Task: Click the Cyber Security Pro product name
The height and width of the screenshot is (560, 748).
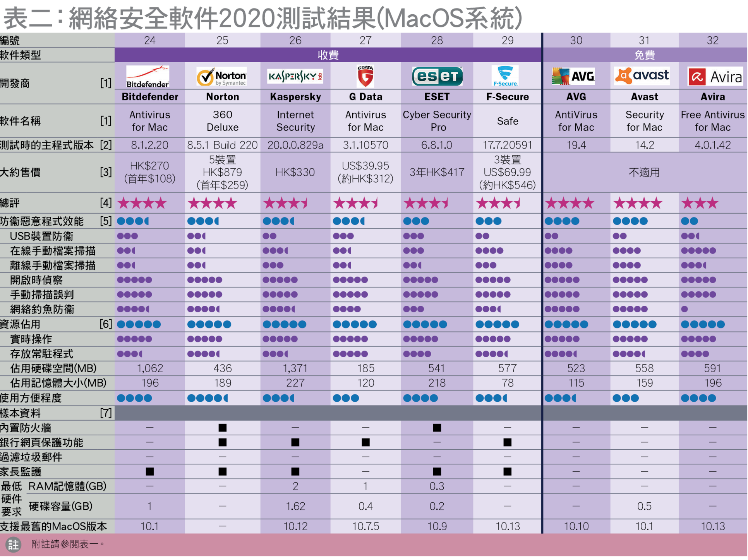Action: click(x=437, y=121)
